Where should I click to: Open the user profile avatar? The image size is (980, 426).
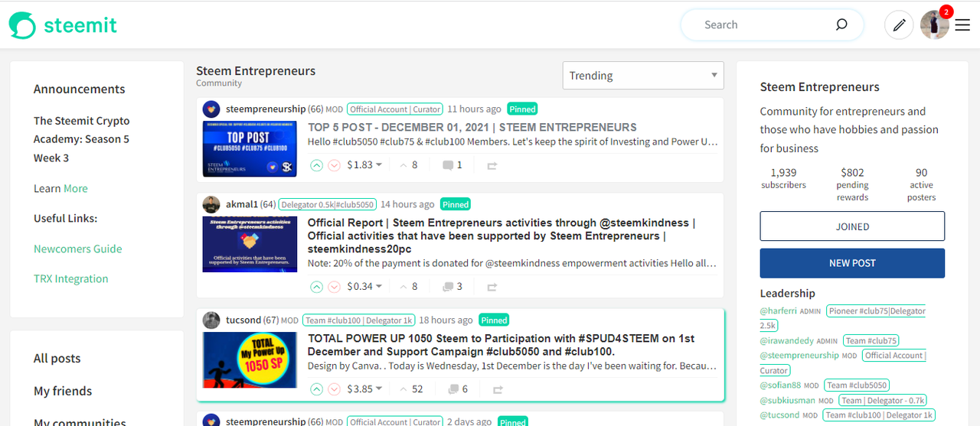click(934, 25)
